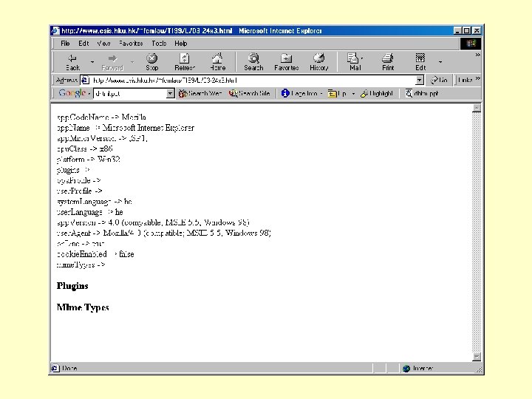
Task: Expand the Google search box dropdown
Action: 170,93
